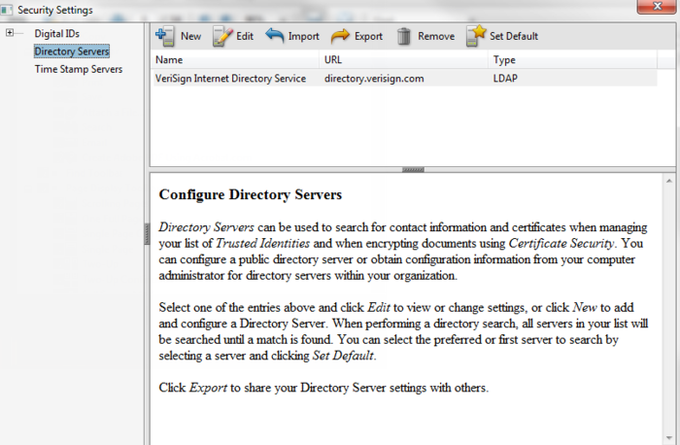
Task: Select VeriSign Internet Directory Service entry
Action: 405,79
